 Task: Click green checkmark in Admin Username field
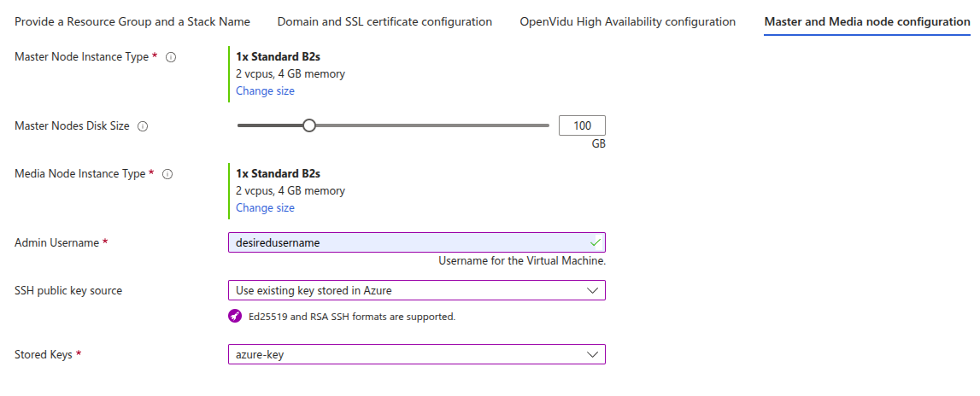595,242
